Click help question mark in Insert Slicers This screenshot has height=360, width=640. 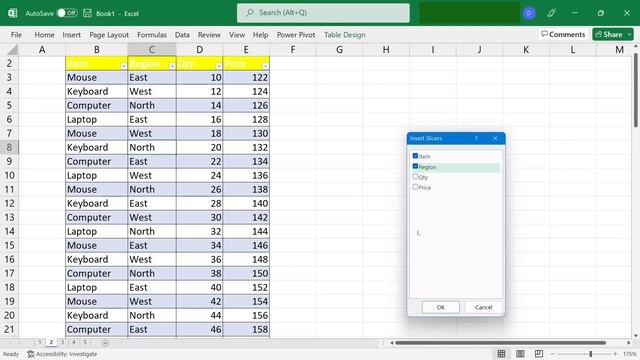point(476,138)
